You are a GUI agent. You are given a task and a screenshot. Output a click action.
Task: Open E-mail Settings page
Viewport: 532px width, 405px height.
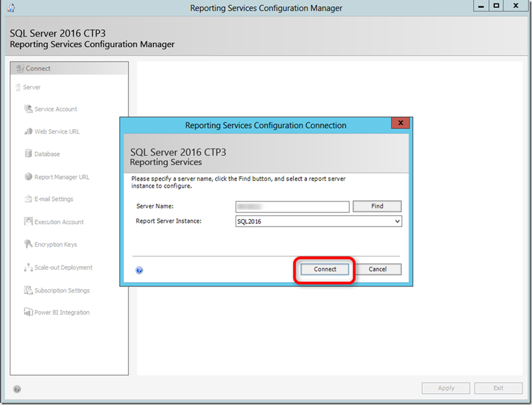[x=54, y=199]
